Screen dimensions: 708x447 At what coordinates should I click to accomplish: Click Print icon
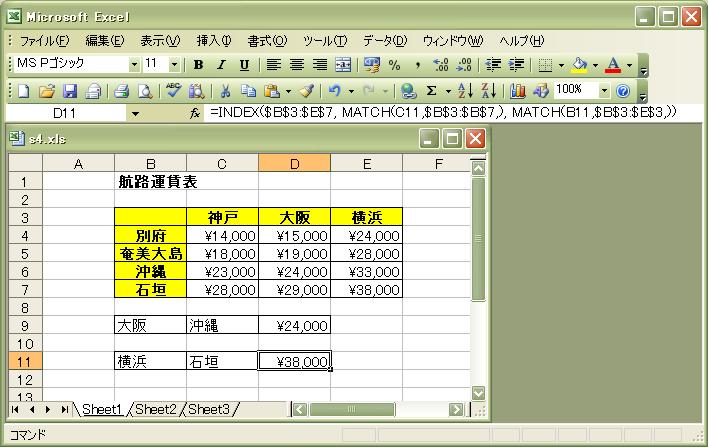point(121,91)
